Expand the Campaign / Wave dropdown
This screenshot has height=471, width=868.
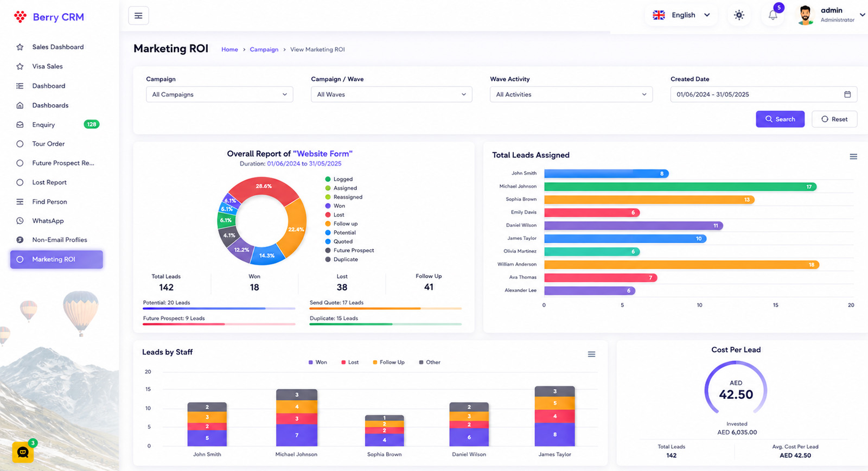tap(391, 94)
